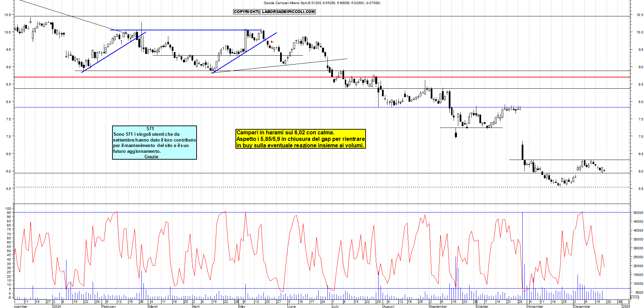Click the '40000' volume axis label
644x308 pixels.
[638, 231]
